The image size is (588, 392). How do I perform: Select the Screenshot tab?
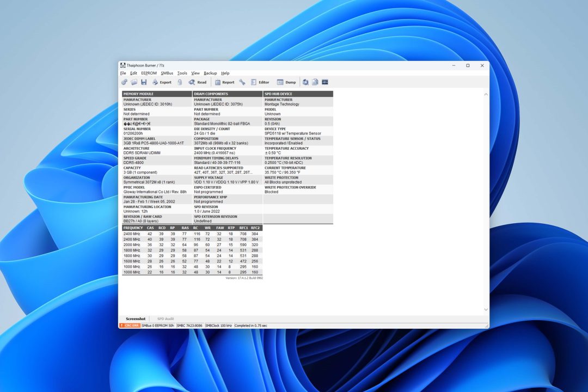click(x=136, y=318)
